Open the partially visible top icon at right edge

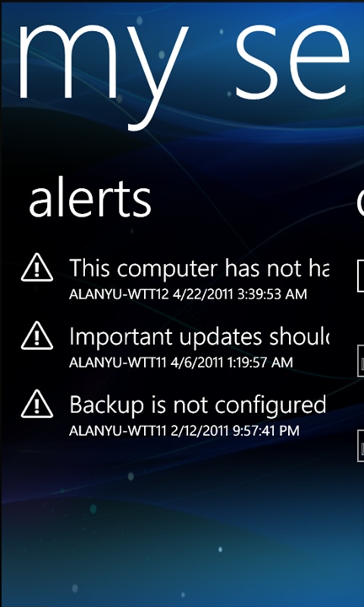[361, 276]
